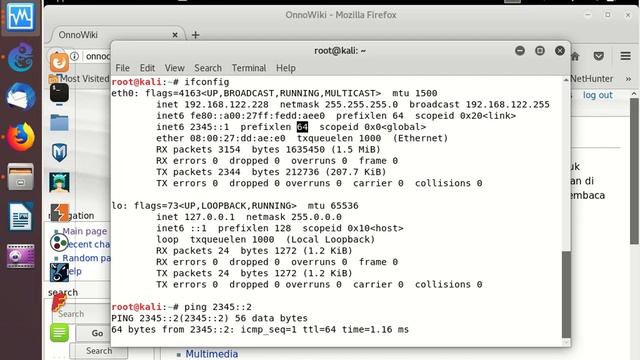Open the blue Files folder icon in the Kali panel
This screenshot has height=360, width=640.
(59, 122)
